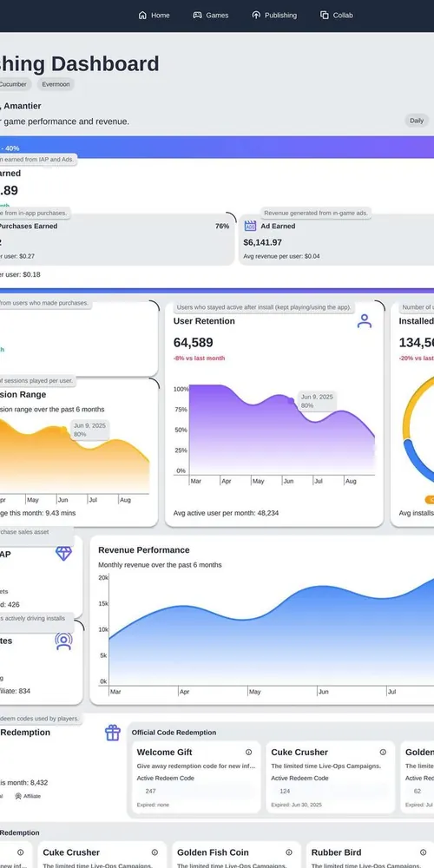
Task: Click the 'Rubber Bird' card title
Action: [336, 852]
